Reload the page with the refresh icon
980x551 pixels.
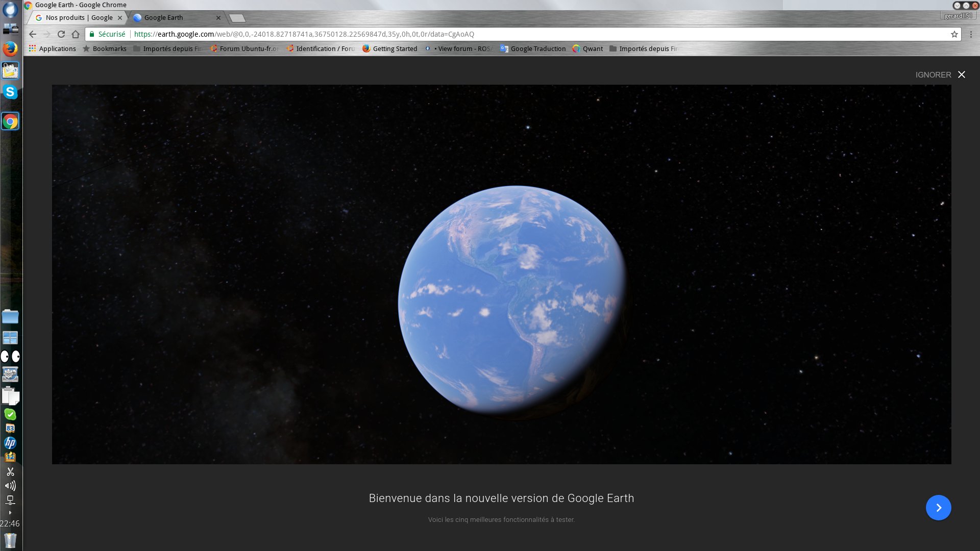click(61, 34)
